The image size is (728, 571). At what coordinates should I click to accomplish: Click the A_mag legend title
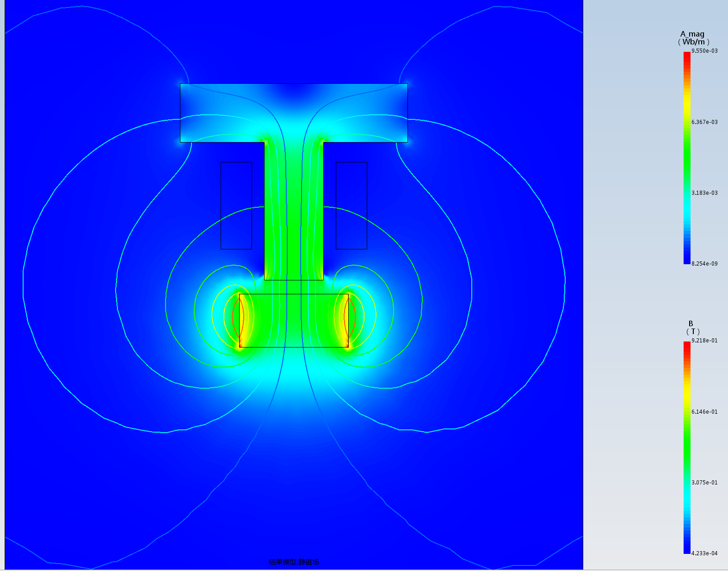click(x=692, y=34)
